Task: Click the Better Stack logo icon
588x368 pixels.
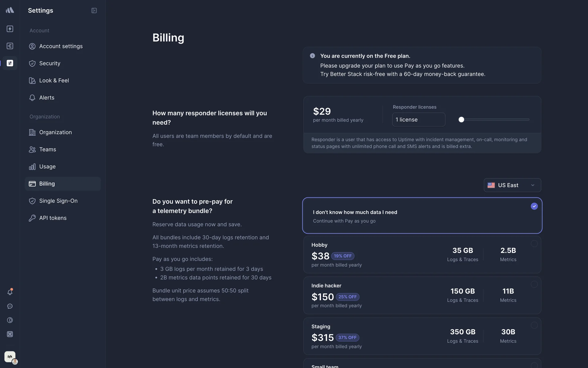Action: tap(10, 10)
